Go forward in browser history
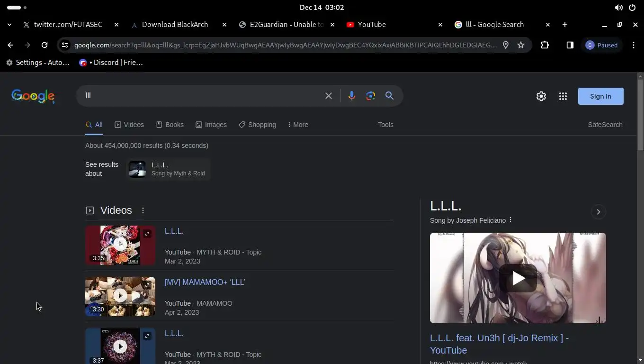The height and width of the screenshot is (364, 644). pos(27,45)
